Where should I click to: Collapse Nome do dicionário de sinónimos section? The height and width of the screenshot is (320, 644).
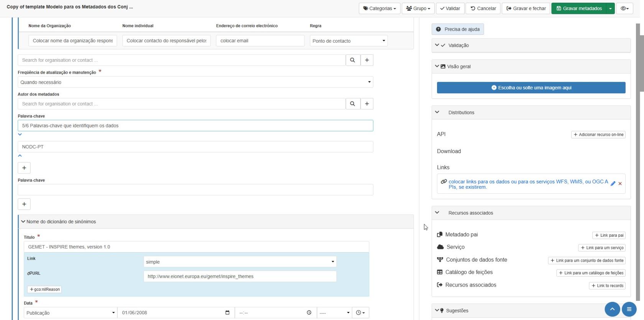[x=23, y=221]
